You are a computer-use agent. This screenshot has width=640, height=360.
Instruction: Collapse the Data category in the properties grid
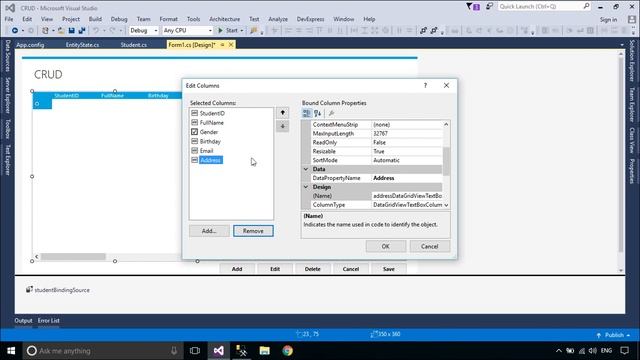(x=306, y=169)
